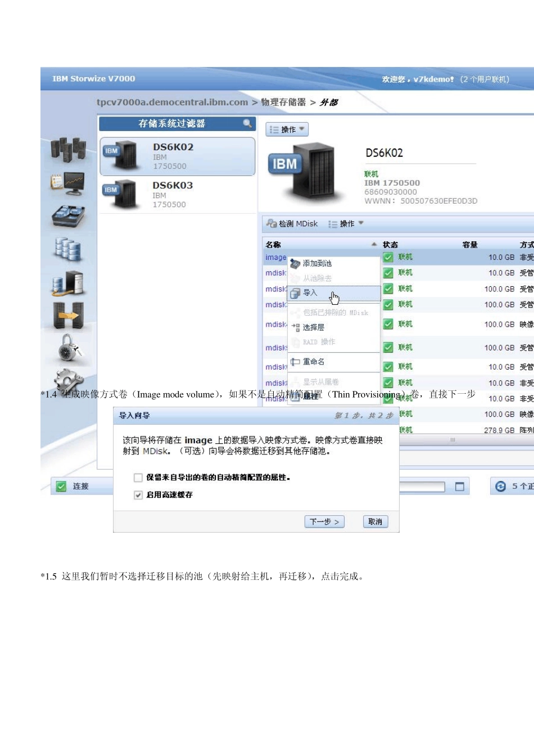Select the image MDisk name
Viewport: 534px width, 756px height.
[276, 257]
